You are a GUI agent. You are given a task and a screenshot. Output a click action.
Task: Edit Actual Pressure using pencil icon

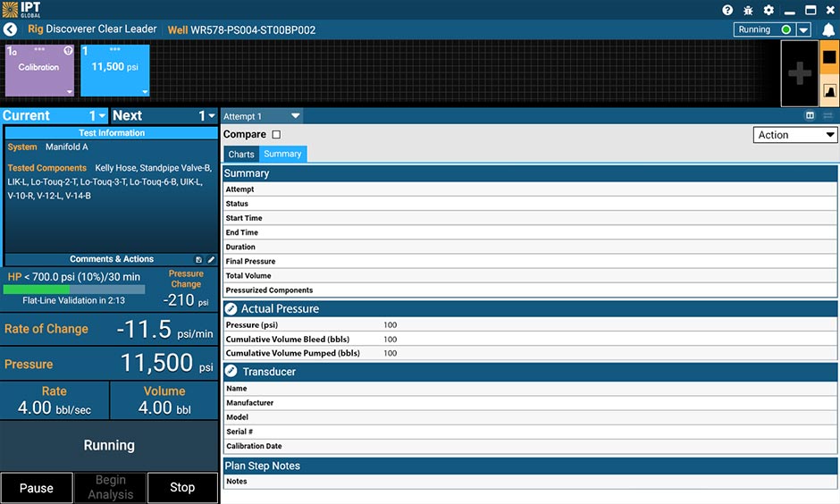(x=231, y=308)
